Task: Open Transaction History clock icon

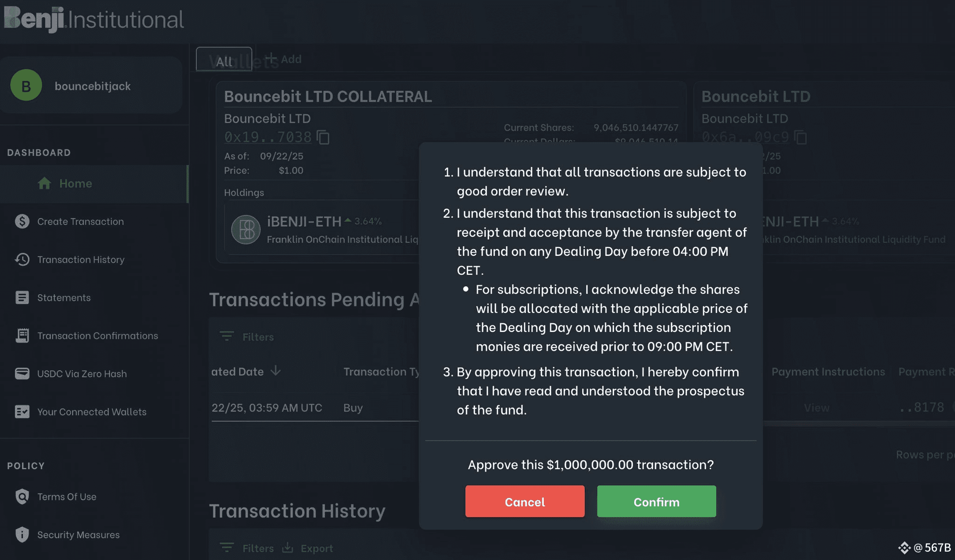Action: click(22, 259)
